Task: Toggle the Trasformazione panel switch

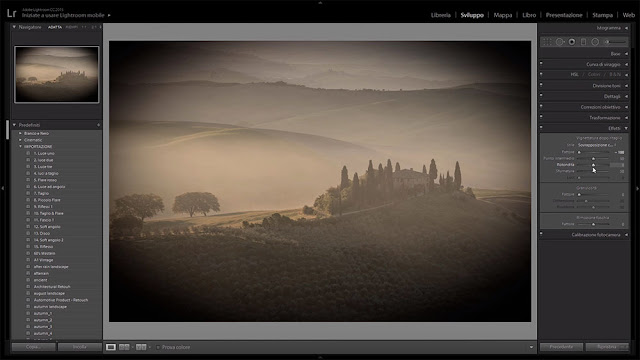Action: click(541, 117)
